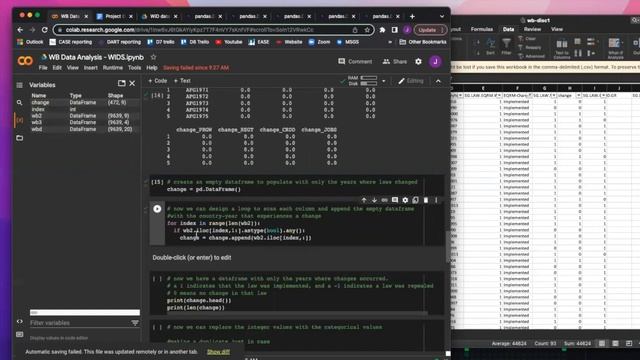Reload the browser page

click(x=44, y=30)
